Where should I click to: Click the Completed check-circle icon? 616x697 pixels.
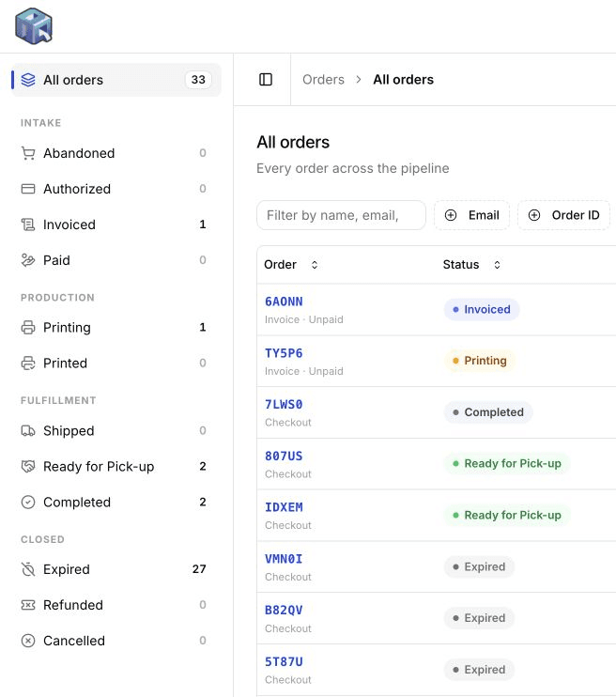[28, 503]
